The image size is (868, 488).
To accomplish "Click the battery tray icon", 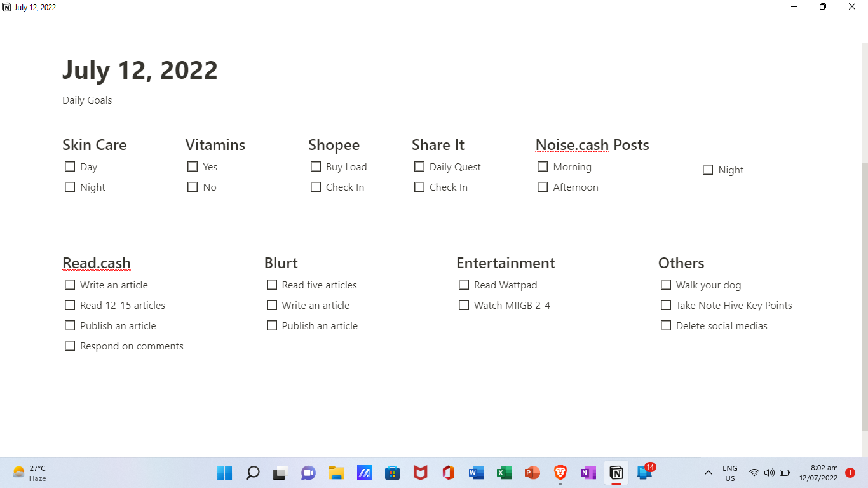I will coord(785,473).
